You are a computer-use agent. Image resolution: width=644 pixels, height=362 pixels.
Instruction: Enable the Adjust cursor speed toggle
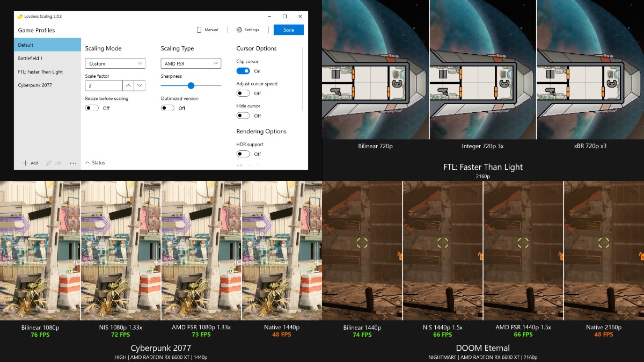[x=243, y=93]
